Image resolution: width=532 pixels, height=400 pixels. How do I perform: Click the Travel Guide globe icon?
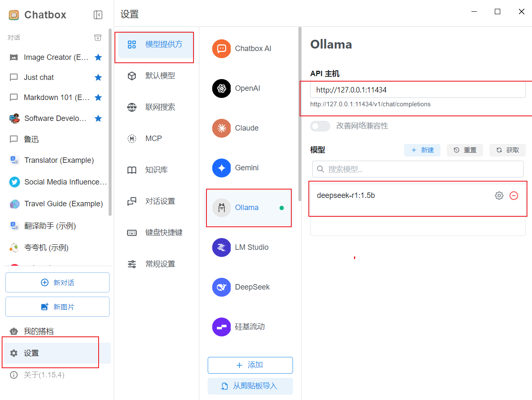click(x=15, y=204)
